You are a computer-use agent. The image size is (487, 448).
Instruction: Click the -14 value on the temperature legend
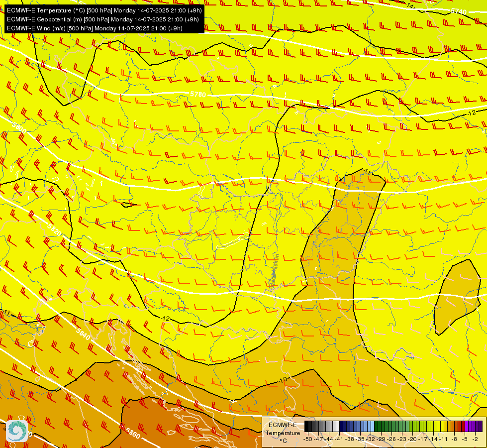point(433,439)
